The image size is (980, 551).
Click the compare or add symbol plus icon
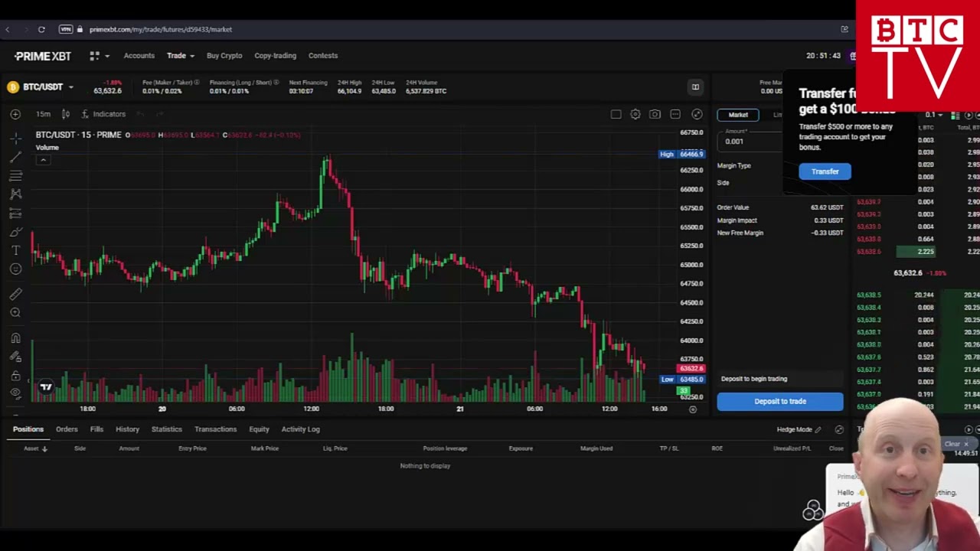click(x=15, y=114)
